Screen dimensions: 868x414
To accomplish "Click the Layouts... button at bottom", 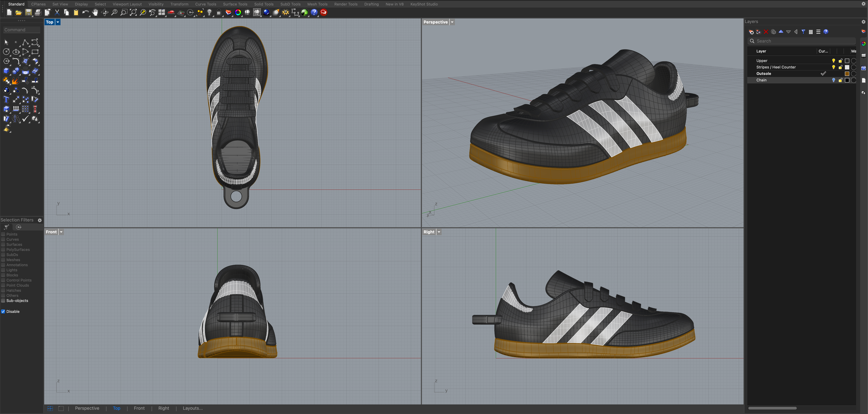I will click(x=192, y=408).
